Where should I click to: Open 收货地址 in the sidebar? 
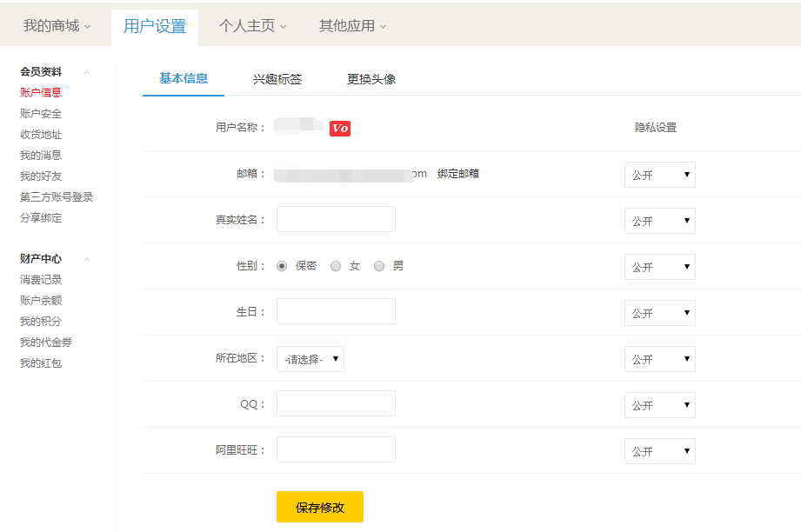click(x=41, y=134)
